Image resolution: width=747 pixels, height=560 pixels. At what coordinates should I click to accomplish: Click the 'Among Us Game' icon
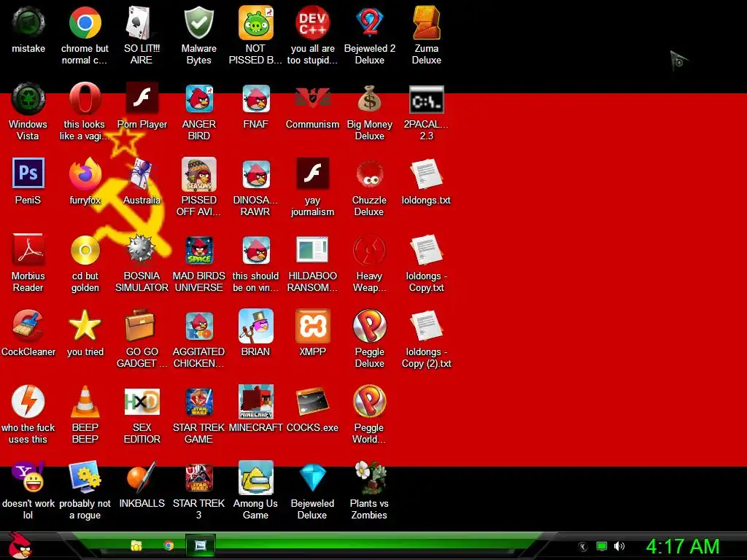[255, 477]
